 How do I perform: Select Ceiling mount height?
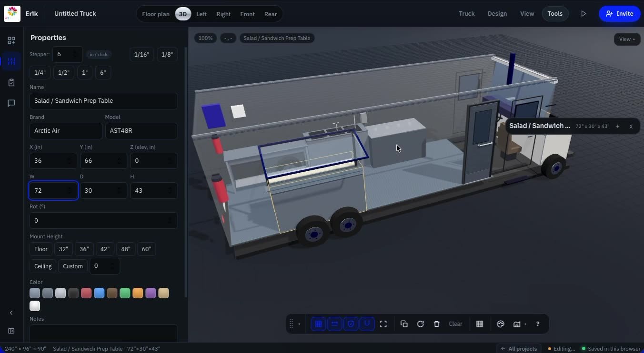point(43,266)
